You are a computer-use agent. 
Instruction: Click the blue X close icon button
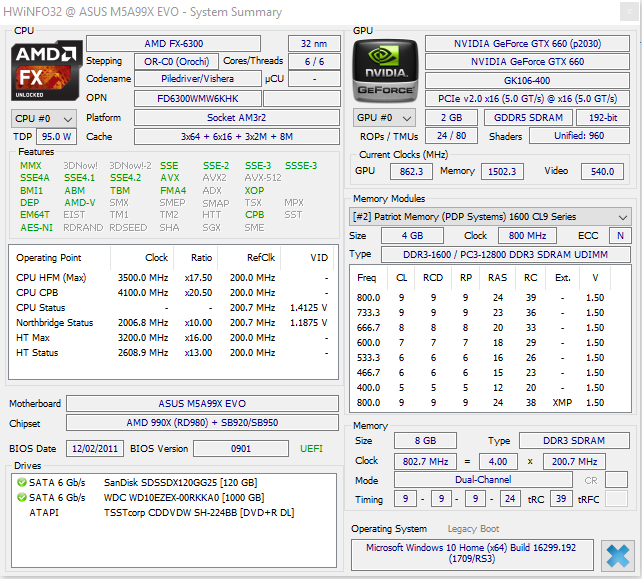coord(618,556)
